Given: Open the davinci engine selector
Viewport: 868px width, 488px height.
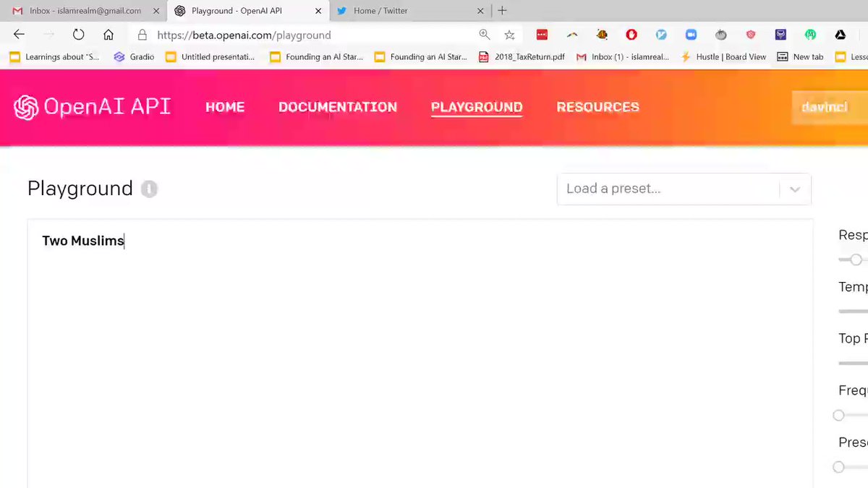Looking at the screenshot, I should click(830, 107).
